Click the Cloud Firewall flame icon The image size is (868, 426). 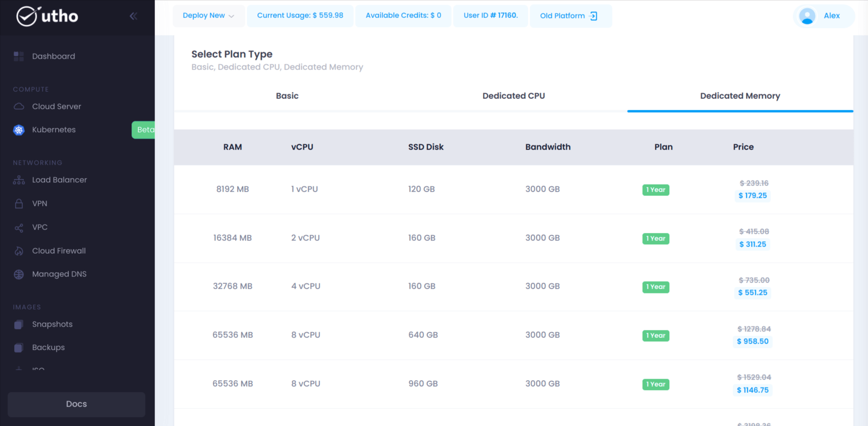19,251
